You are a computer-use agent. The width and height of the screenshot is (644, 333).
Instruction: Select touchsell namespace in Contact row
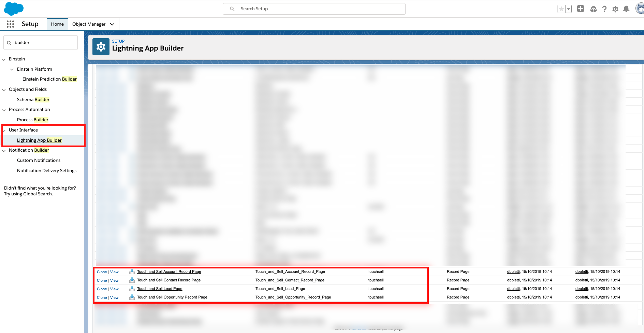click(x=376, y=280)
